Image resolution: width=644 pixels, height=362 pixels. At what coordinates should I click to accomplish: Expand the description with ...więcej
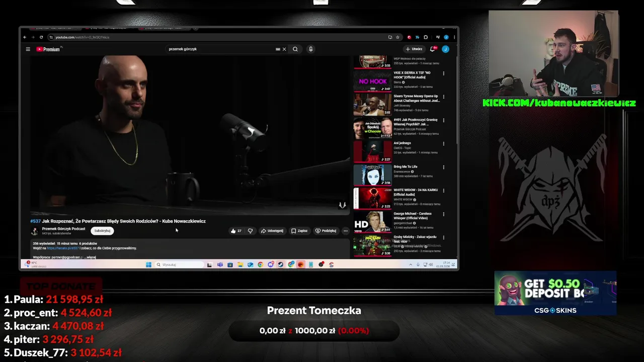coord(91,257)
